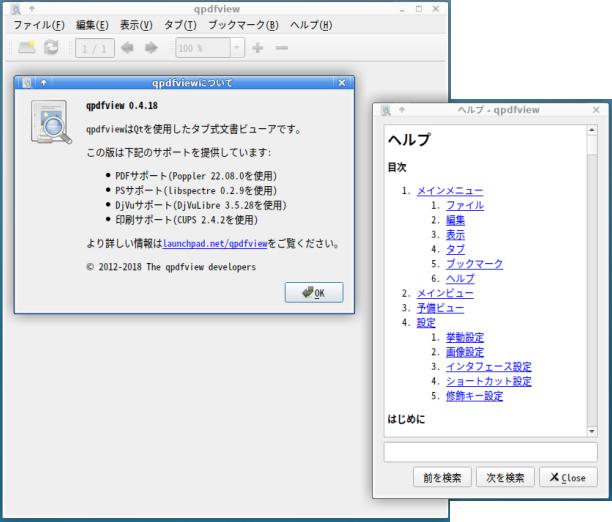The width and height of the screenshot is (612, 522).
Task: Open the 編集(E) menu
Action: point(92,25)
